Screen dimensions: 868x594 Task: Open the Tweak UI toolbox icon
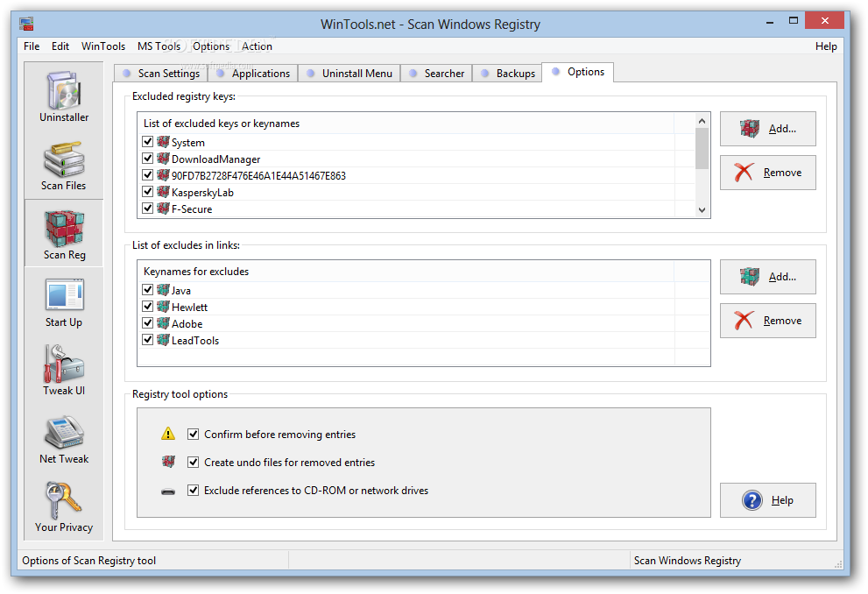point(64,364)
